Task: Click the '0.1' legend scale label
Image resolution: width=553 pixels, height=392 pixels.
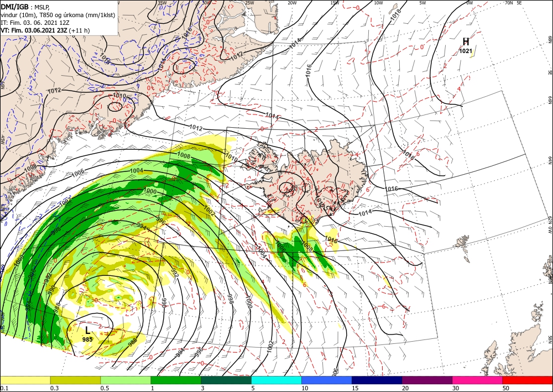Action: pyautogui.click(x=4, y=388)
